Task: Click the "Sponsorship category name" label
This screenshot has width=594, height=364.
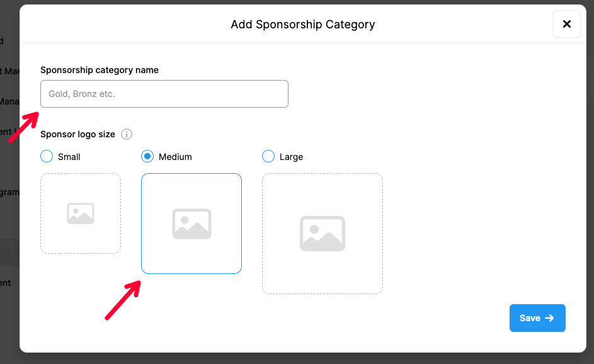Action: pos(99,70)
